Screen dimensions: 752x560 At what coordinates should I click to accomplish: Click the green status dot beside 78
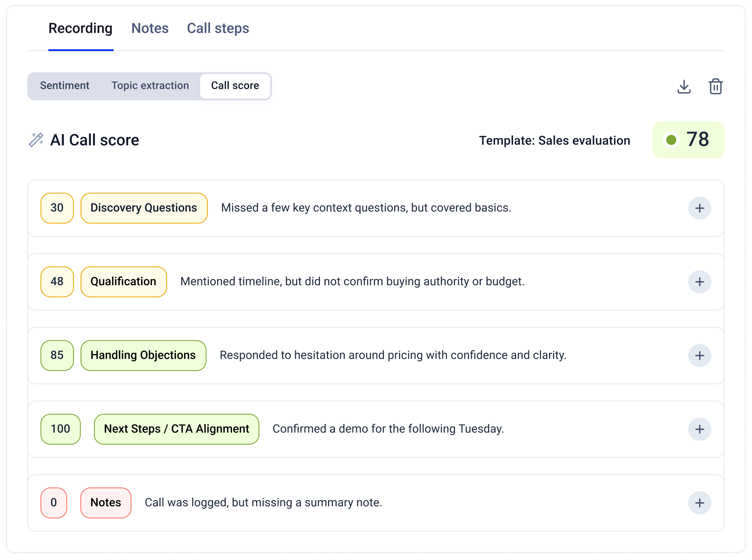coord(671,140)
